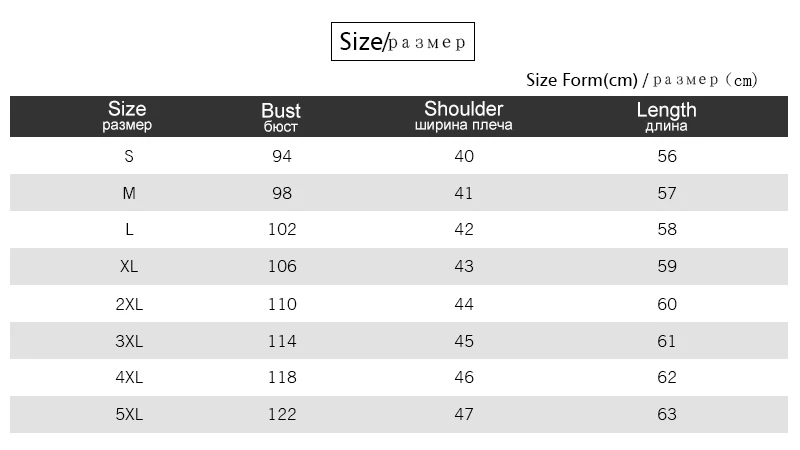Click bust value 122 cell

[282, 414]
